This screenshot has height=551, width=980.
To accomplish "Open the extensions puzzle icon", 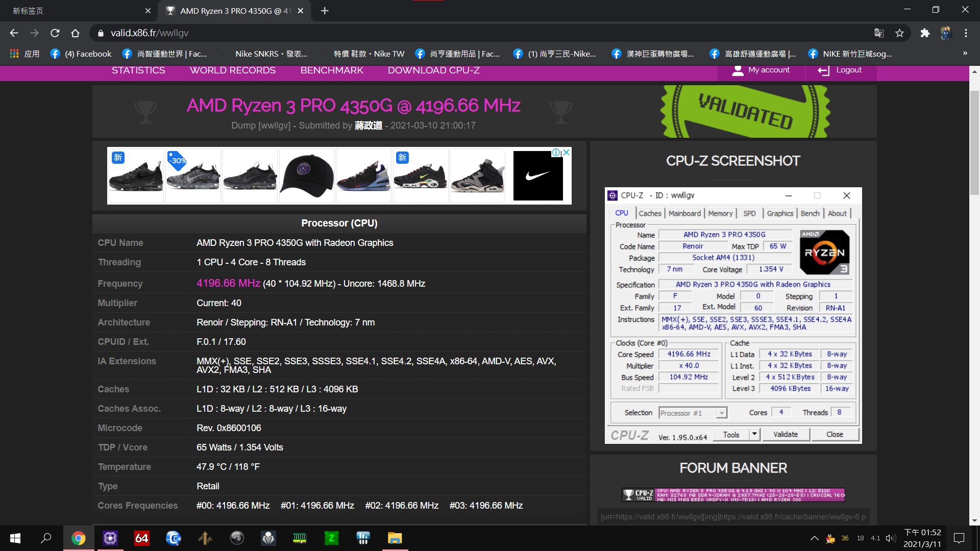I will point(925,33).
